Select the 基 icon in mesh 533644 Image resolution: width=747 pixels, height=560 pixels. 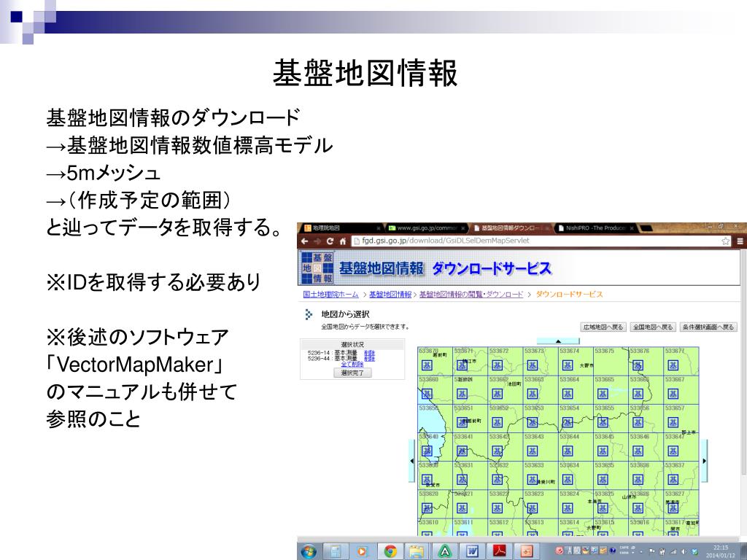point(568,451)
